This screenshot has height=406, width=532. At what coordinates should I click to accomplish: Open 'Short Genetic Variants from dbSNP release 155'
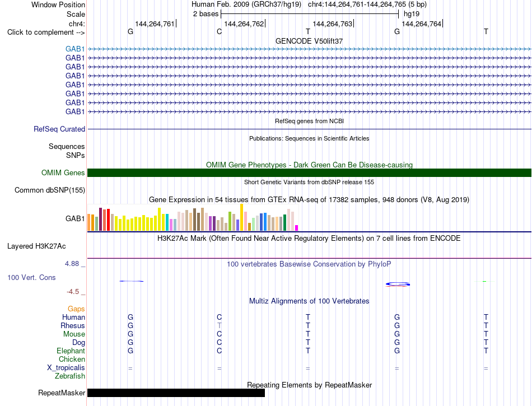tap(309, 182)
